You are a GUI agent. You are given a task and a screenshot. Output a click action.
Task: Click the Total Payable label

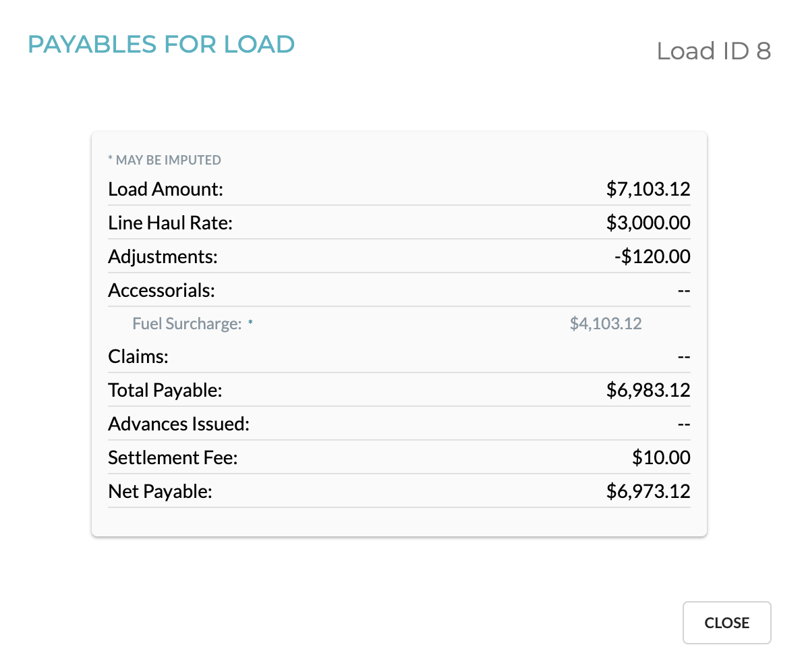tap(165, 391)
